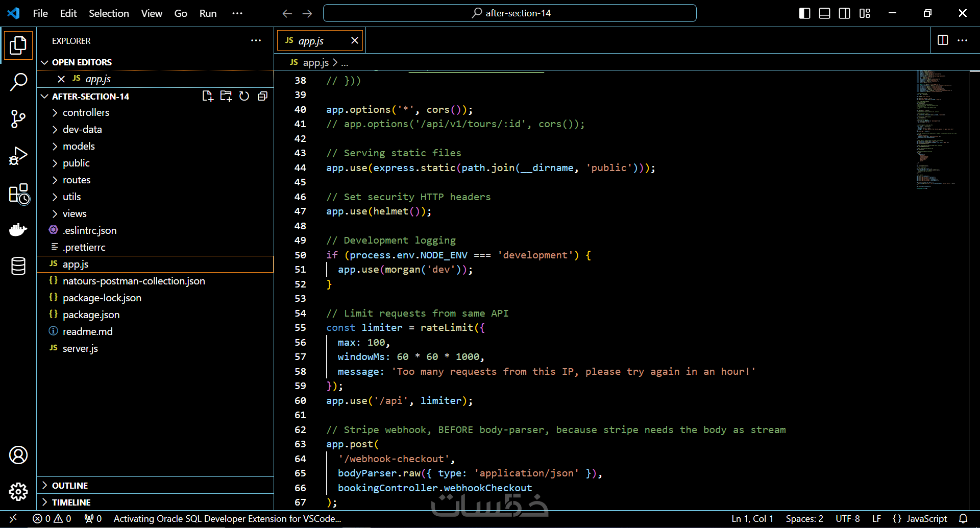
Task: Toggle the secondary side bar visibility
Action: (844, 13)
